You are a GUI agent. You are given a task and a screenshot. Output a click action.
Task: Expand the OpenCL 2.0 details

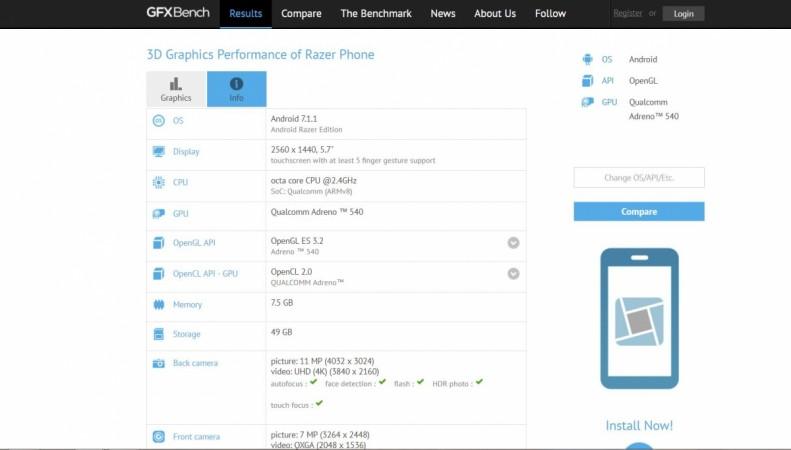click(x=513, y=273)
